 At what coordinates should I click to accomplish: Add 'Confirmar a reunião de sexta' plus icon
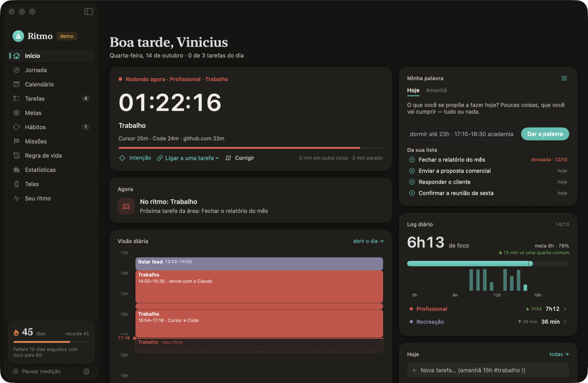pyautogui.click(x=412, y=193)
